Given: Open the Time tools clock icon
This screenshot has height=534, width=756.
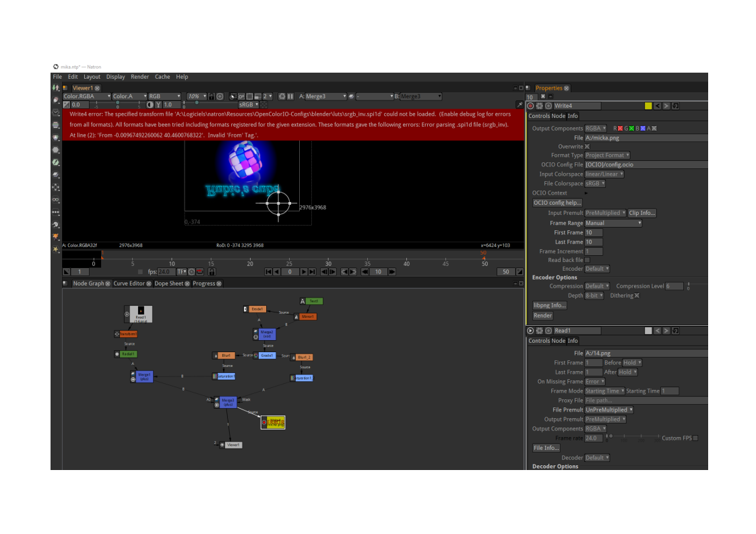Looking at the screenshot, I should click(56, 112).
